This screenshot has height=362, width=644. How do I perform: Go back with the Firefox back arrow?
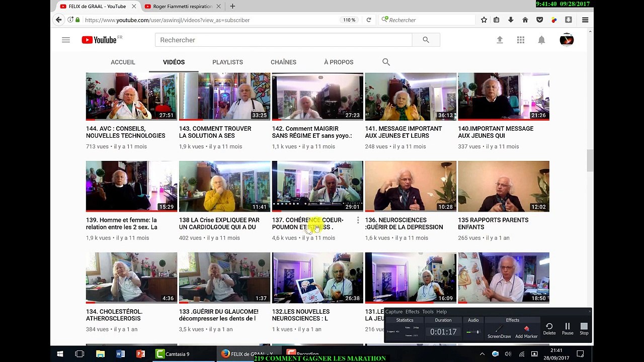point(59,20)
